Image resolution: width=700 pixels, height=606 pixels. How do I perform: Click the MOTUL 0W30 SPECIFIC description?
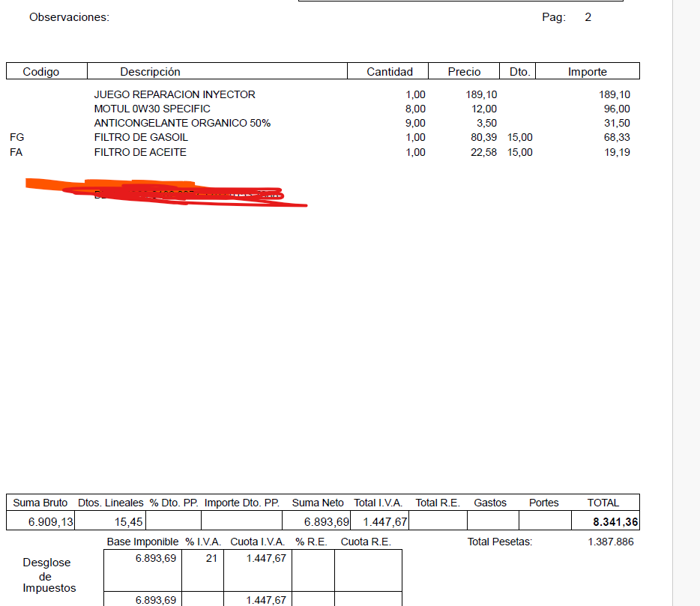[x=152, y=109]
